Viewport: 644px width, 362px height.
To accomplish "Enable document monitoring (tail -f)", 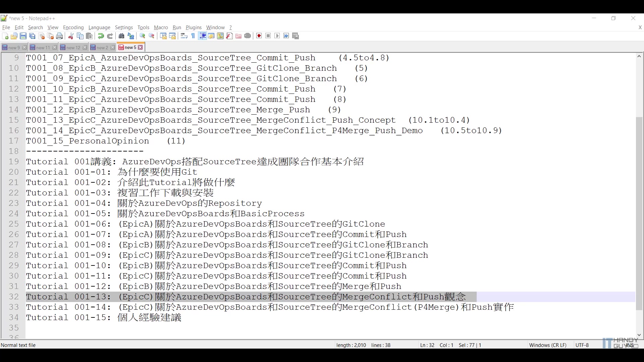I will (248, 36).
